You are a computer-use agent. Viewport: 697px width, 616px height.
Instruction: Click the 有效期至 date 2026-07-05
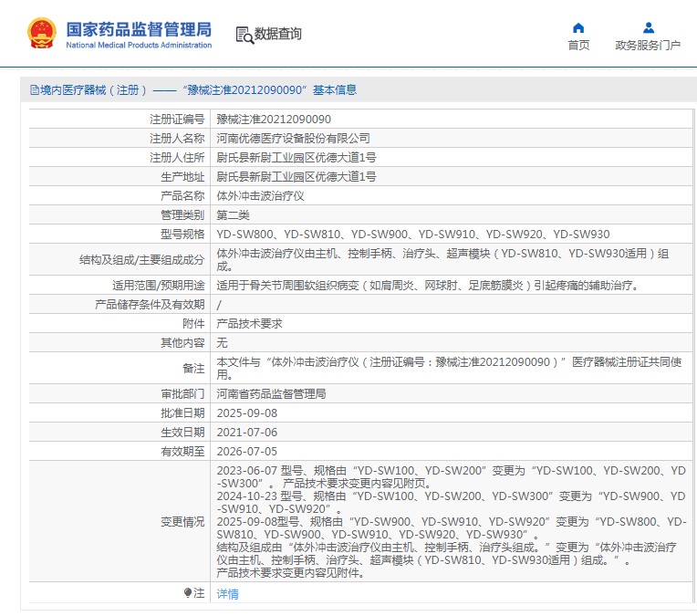[x=246, y=452]
